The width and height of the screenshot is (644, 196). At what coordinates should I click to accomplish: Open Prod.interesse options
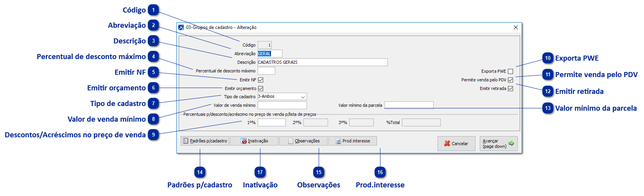353,141
